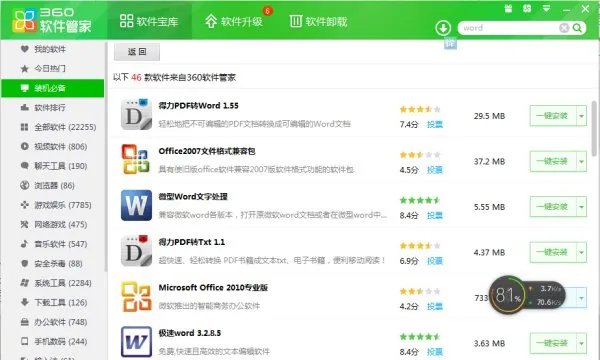Image resolution: width=600 pixels, height=360 pixels.
Task: Open 手机数码 (244) category
Action: tap(53, 341)
